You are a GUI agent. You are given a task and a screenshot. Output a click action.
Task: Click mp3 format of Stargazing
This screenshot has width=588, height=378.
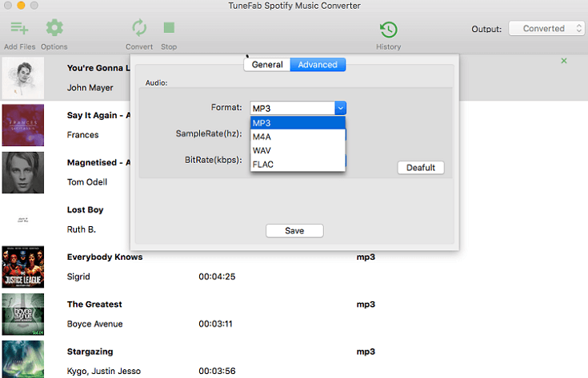(366, 352)
